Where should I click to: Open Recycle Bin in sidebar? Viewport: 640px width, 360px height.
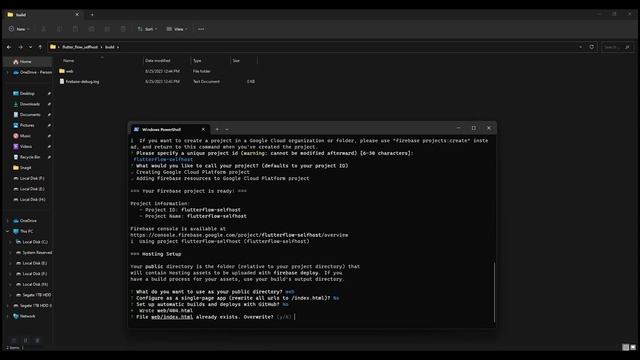tap(30, 157)
